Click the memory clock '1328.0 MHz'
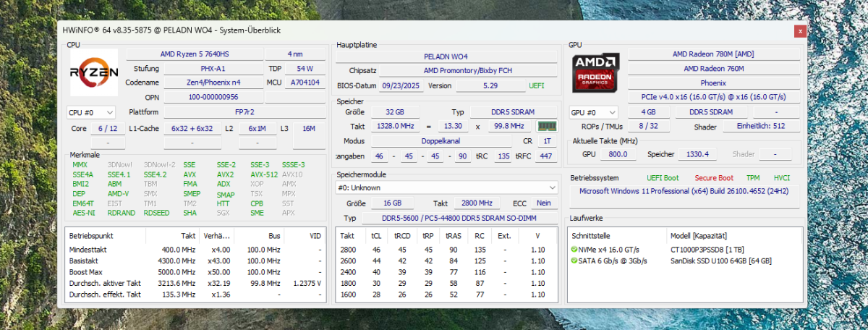The image size is (868, 330). pyautogui.click(x=395, y=126)
